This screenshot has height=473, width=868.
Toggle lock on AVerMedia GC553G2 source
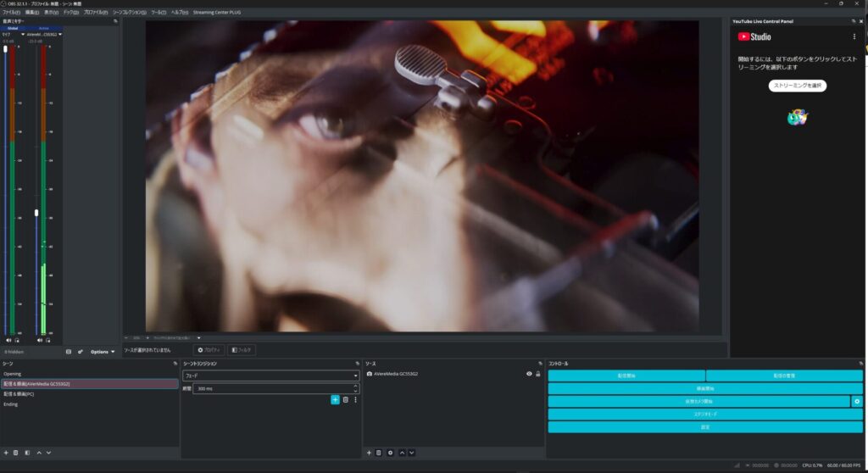(537, 374)
